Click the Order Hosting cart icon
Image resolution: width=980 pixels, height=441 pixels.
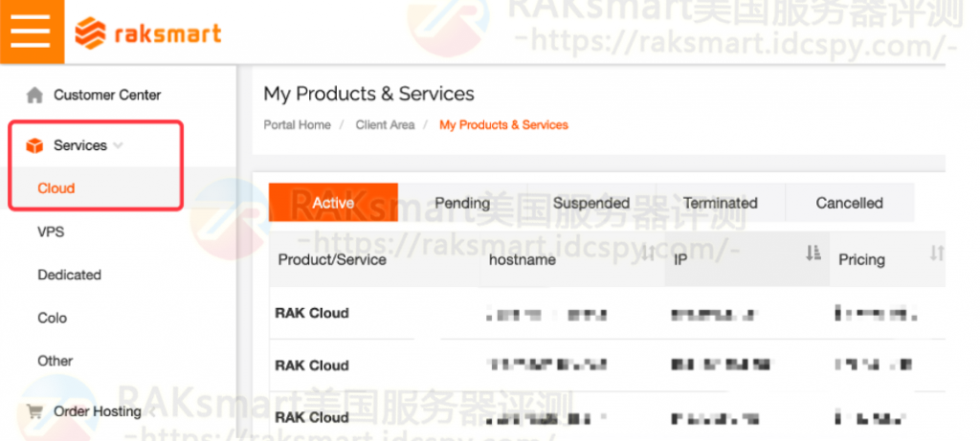34,411
